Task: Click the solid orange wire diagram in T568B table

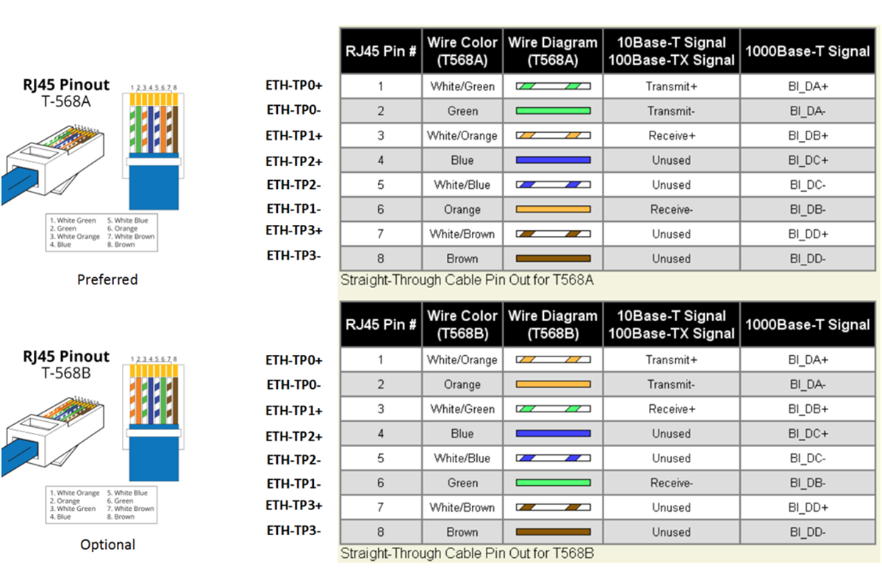Action: click(x=553, y=384)
